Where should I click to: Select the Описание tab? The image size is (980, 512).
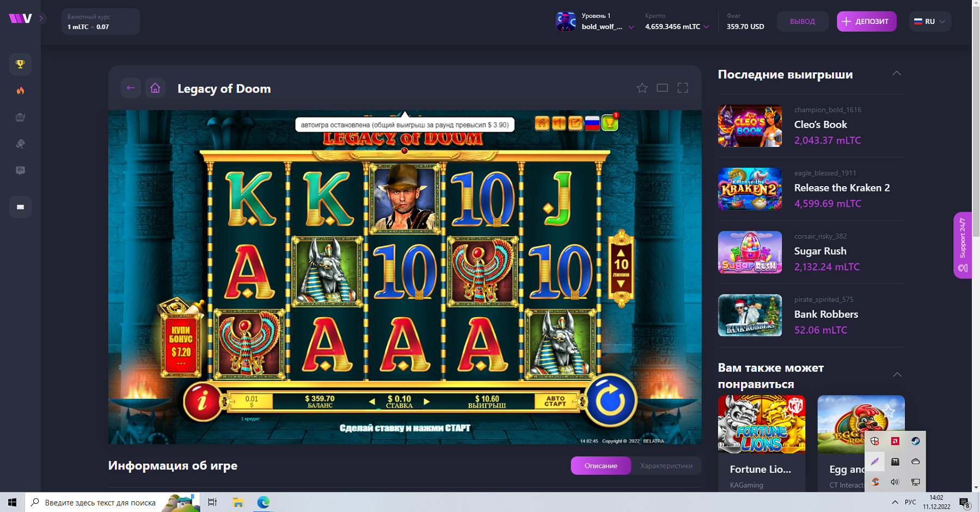point(601,466)
